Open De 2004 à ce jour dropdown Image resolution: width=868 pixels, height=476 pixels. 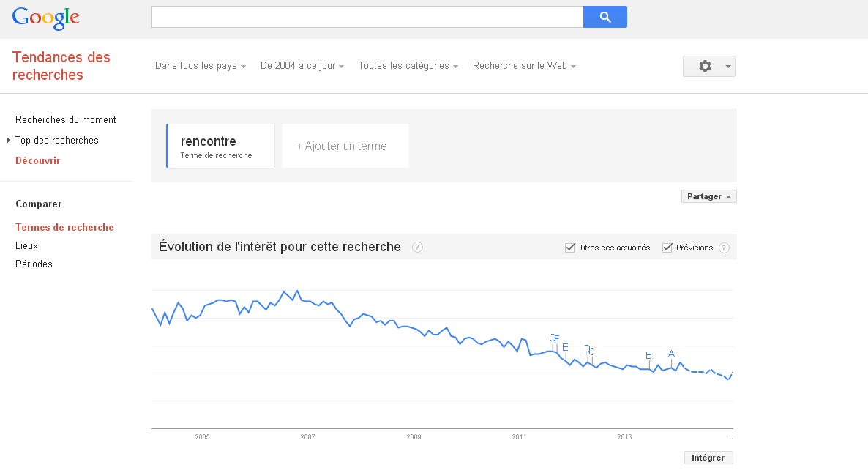tap(302, 66)
